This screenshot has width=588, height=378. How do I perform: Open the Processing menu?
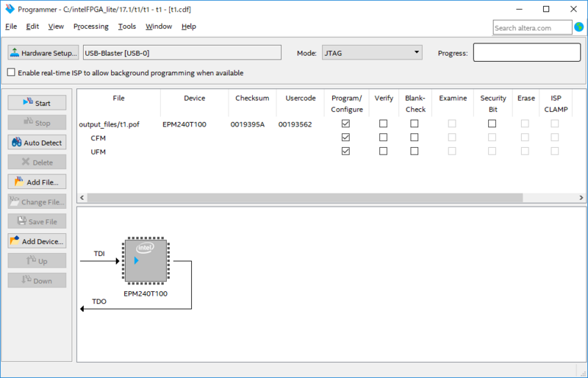(x=90, y=26)
